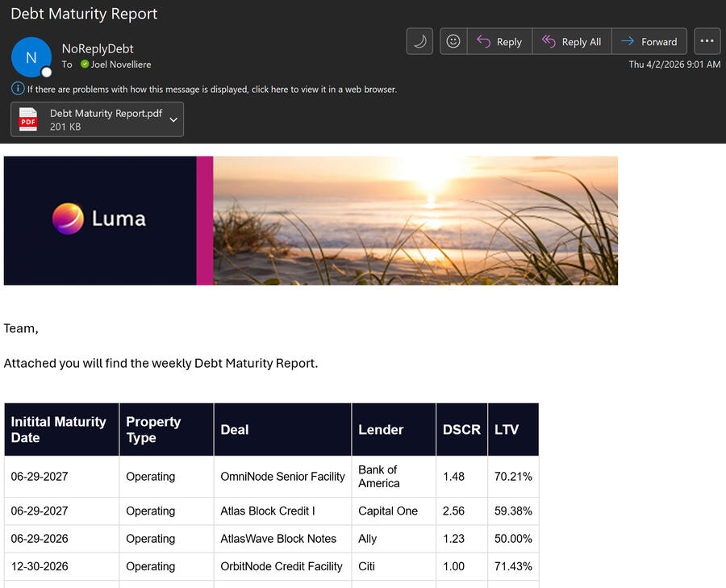726x588 pixels.
Task: Click the sender avatar with letter N
Action: [x=31, y=56]
